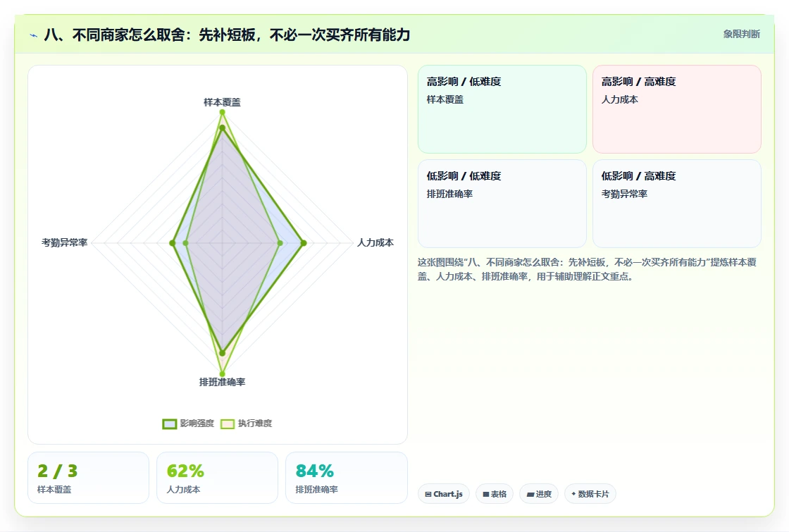Click the 影响强度 data point on 考勤异常率 axis
This screenshot has width=789, height=532.
pyautogui.click(x=173, y=243)
